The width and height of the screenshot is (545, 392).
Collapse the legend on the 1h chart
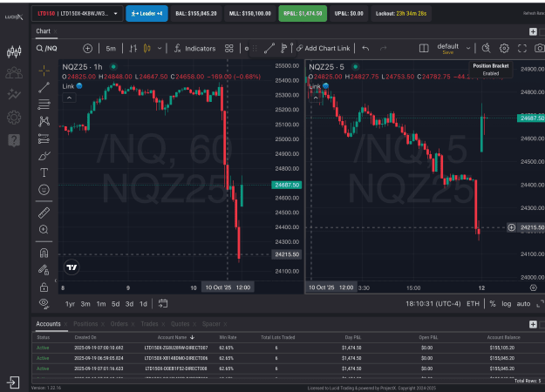point(69,98)
